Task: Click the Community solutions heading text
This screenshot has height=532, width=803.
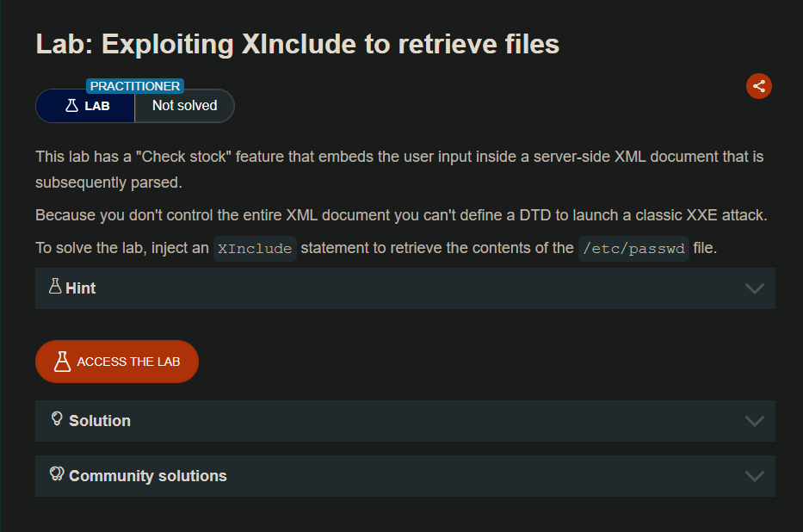Action: [x=148, y=476]
